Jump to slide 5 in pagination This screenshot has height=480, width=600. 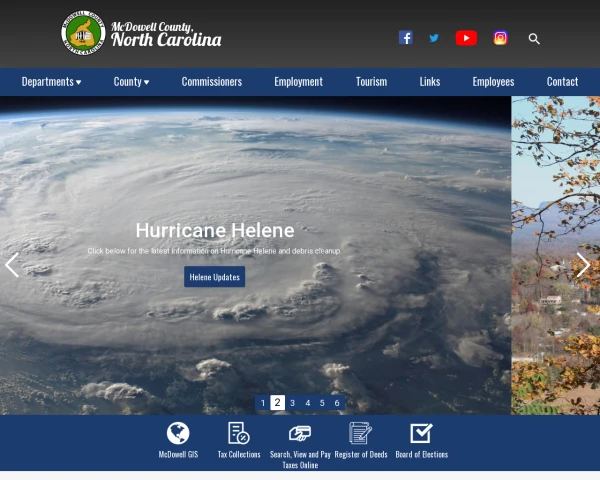click(x=322, y=403)
